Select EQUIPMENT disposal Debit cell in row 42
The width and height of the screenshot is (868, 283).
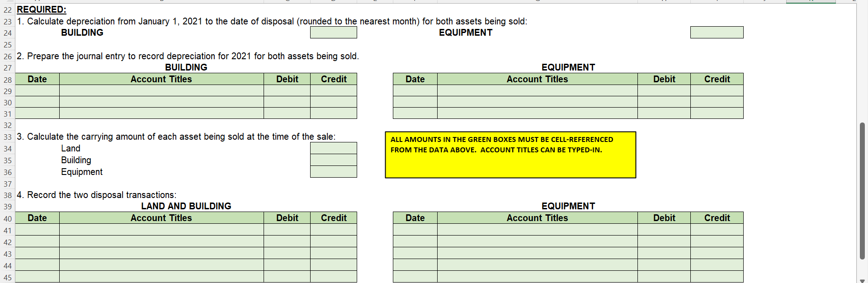(664, 241)
